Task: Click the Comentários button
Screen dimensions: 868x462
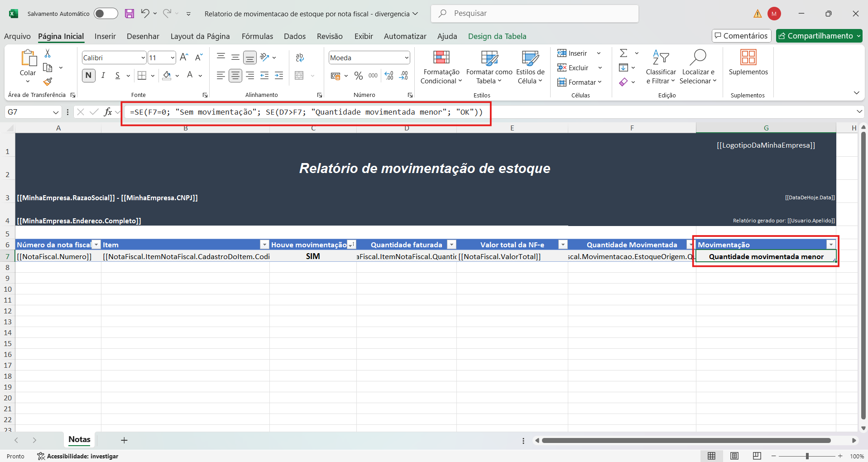Action: 742,36
